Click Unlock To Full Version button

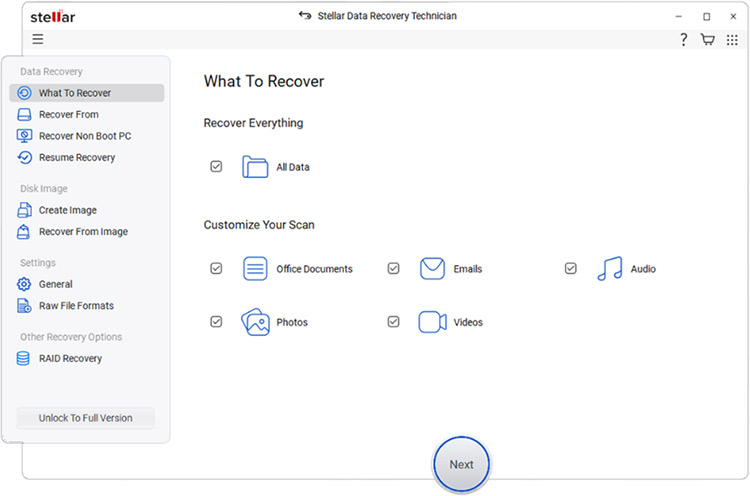click(x=86, y=418)
